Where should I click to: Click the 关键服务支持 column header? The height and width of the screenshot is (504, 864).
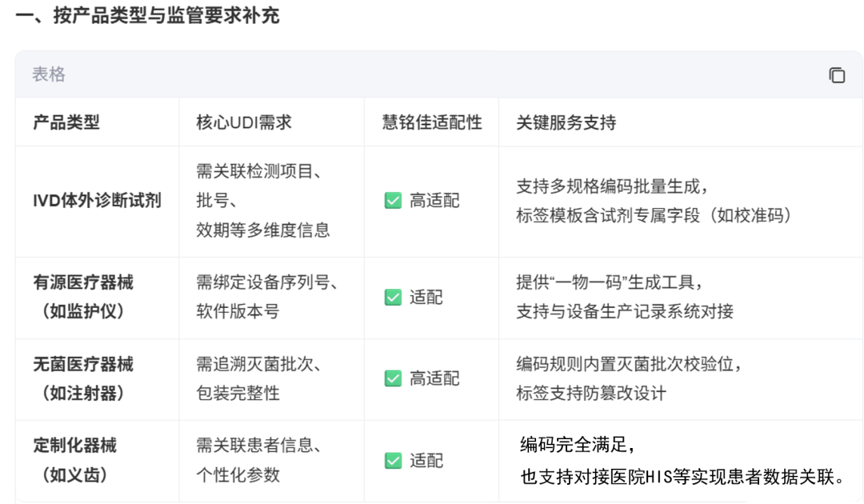tap(566, 122)
